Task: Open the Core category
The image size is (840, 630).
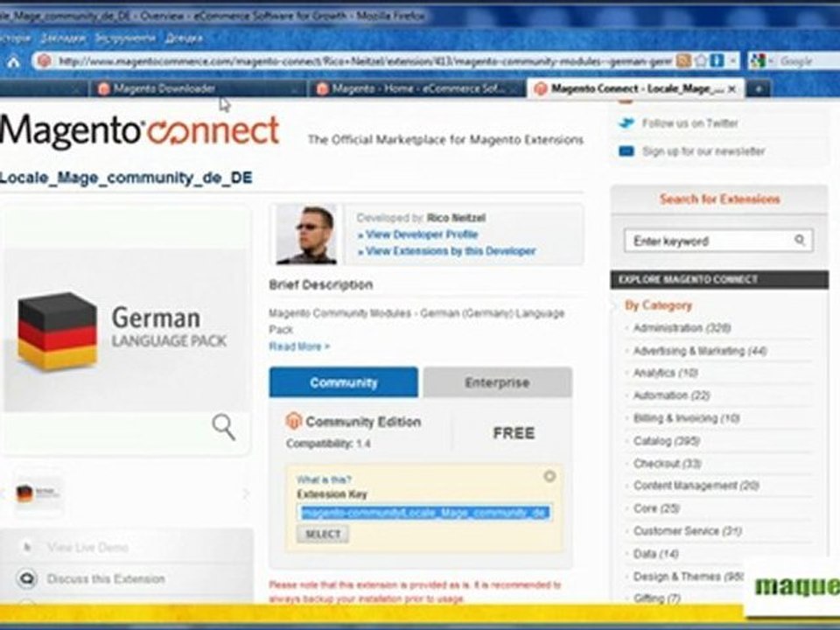Action: 656,507
